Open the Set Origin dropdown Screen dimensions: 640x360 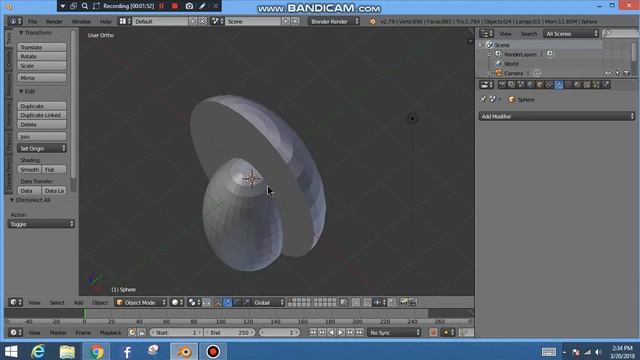[42, 149]
